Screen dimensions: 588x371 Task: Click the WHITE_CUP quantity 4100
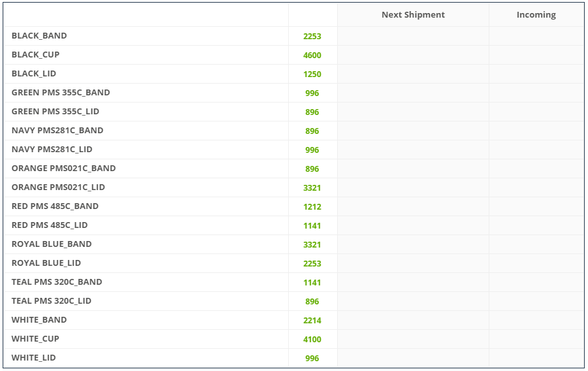click(x=312, y=339)
